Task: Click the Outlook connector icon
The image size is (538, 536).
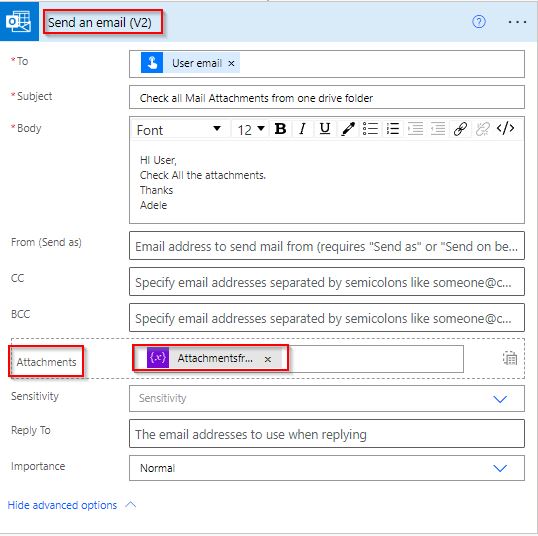Action: coord(19,21)
